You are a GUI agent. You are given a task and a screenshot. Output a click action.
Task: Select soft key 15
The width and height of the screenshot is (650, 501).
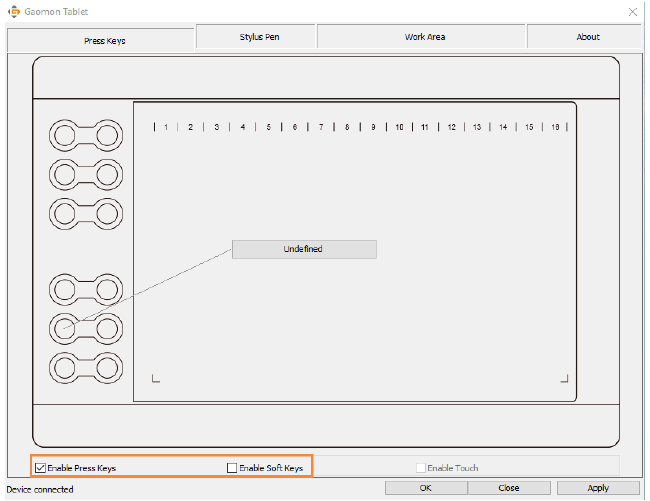[529, 127]
